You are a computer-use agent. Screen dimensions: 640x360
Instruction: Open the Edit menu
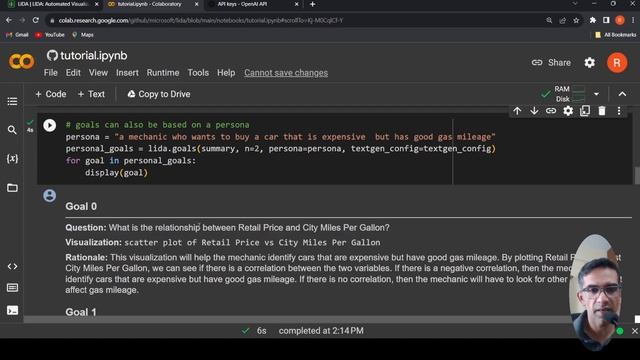[x=73, y=73]
